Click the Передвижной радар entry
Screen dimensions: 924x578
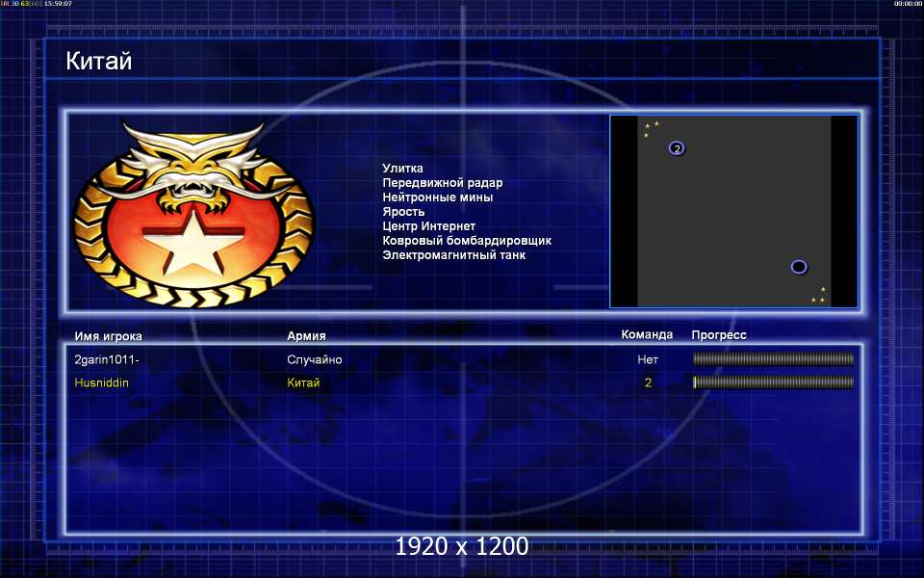[443, 183]
